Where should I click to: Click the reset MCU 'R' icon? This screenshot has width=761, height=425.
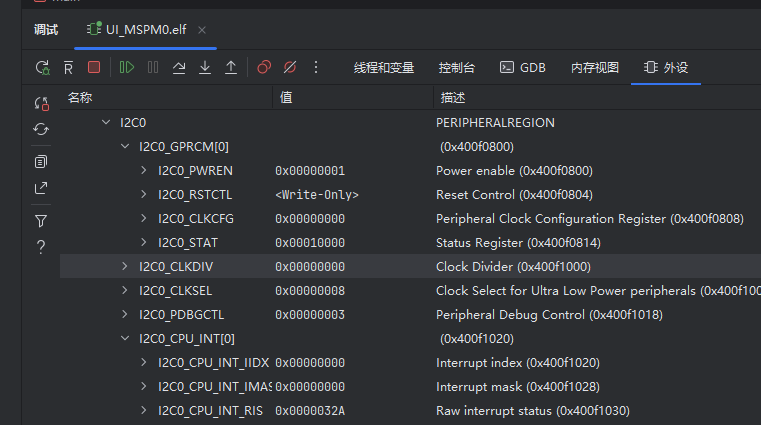(68, 67)
